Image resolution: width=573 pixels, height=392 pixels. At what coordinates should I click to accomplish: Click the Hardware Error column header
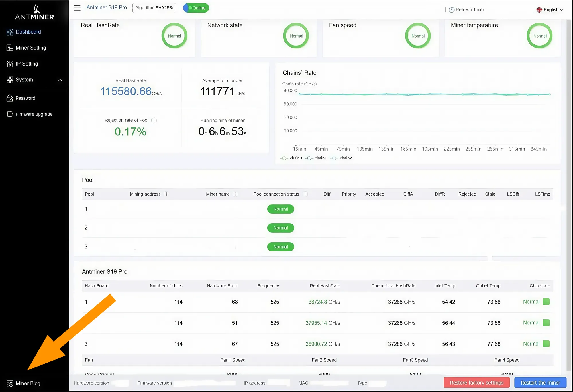222,286
